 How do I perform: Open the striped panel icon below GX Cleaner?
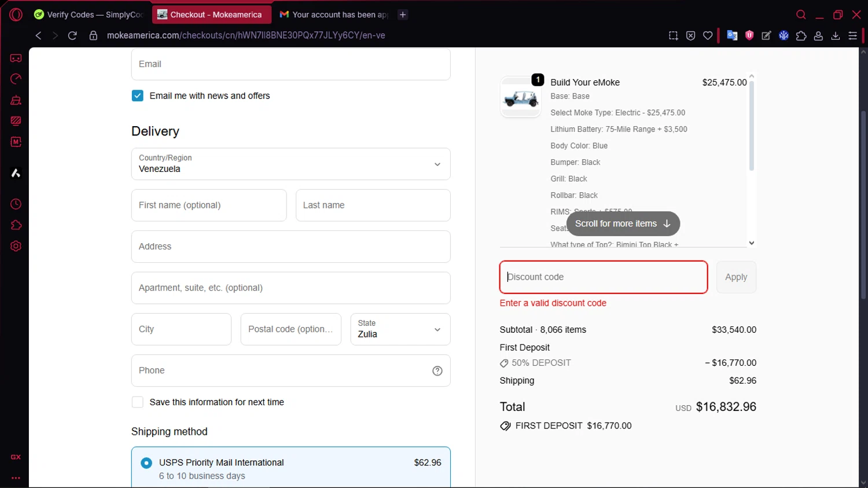16,121
